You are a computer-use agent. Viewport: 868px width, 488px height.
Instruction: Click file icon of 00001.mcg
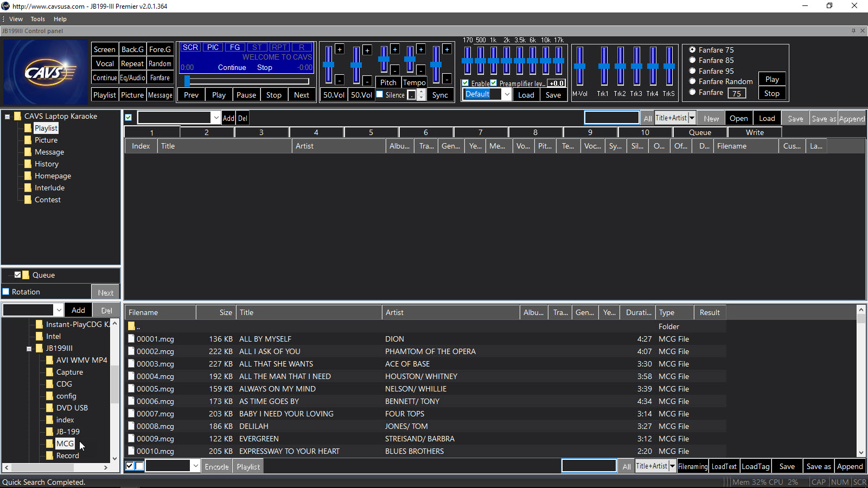pyautogui.click(x=131, y=339)
